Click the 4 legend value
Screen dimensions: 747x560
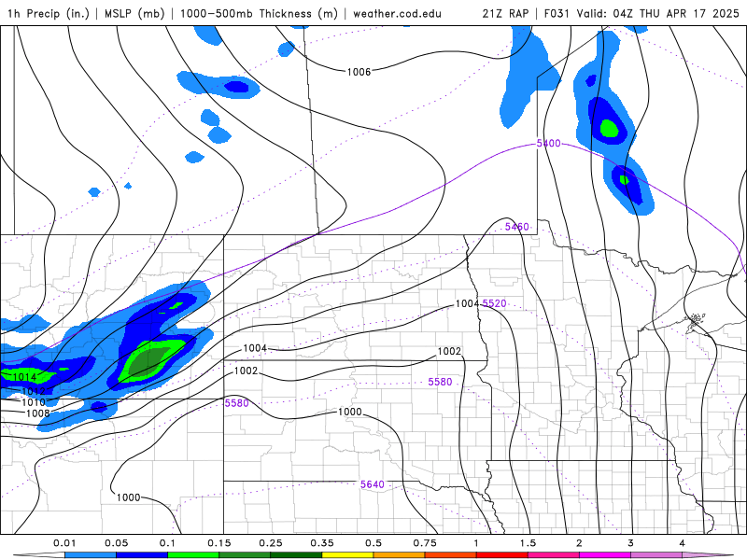point(683,543)
